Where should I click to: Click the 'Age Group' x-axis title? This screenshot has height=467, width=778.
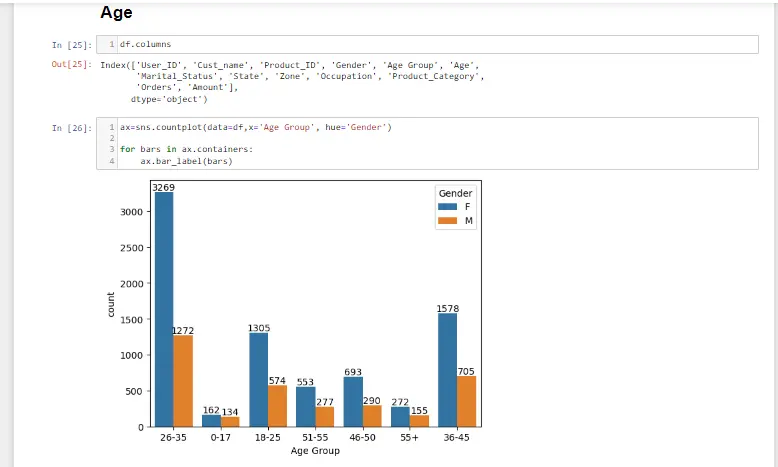tap(315, 451)
